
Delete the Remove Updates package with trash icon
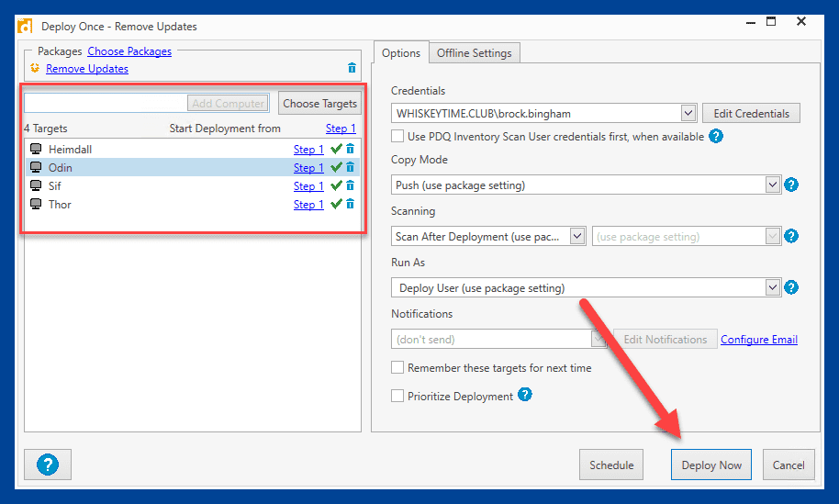pyautogui.click(x=352, y=68)
